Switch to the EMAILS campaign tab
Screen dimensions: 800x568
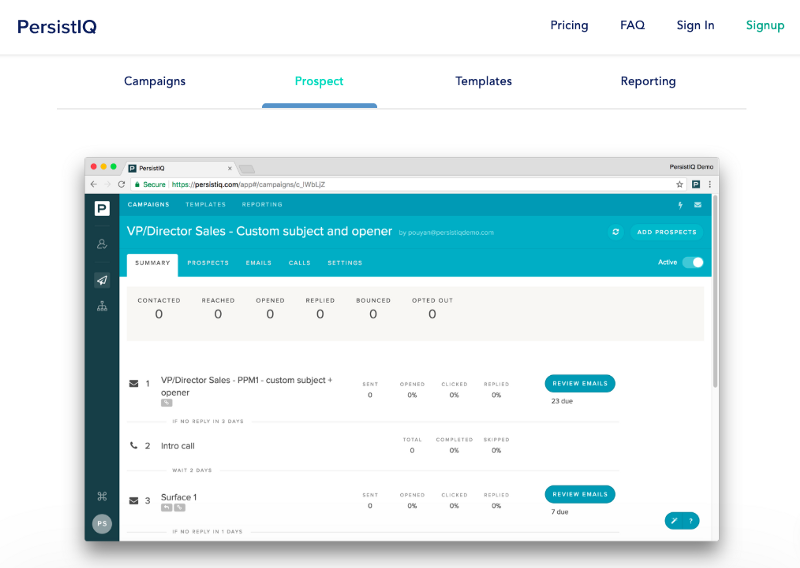[x=259, y=263]
